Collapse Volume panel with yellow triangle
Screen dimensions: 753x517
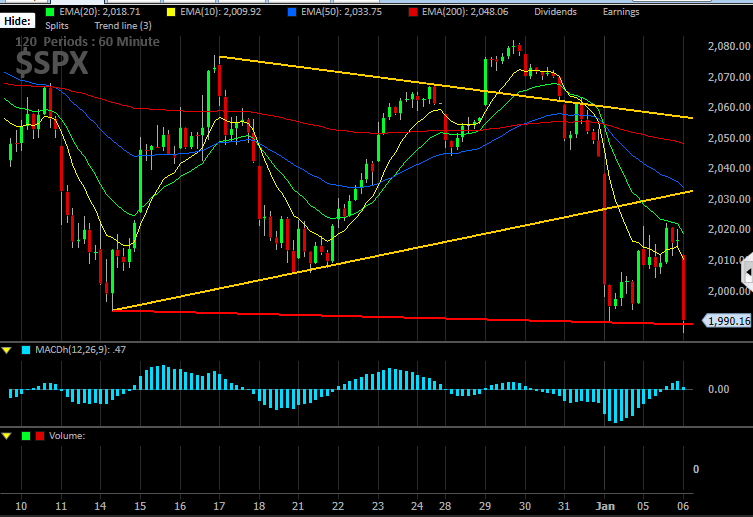coord(7,436)
